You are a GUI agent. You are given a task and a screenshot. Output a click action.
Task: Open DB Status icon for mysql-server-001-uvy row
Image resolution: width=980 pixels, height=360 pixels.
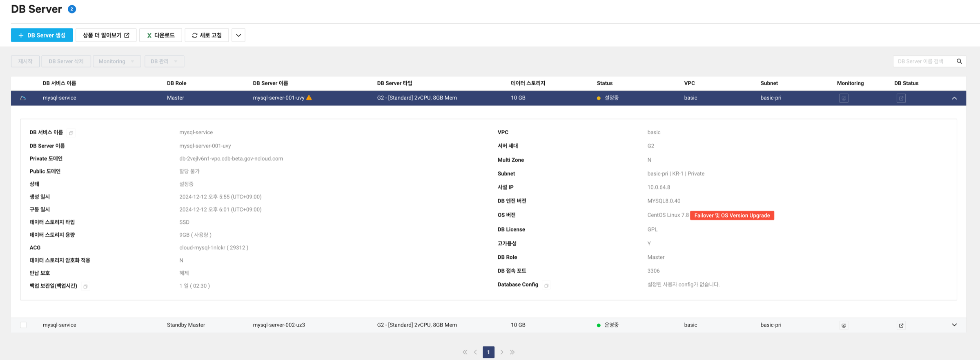click(x=901, y=98)
